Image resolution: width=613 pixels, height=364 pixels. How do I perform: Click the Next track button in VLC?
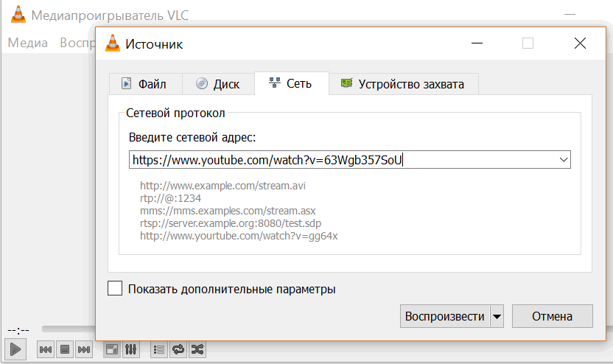coord(84,349)
